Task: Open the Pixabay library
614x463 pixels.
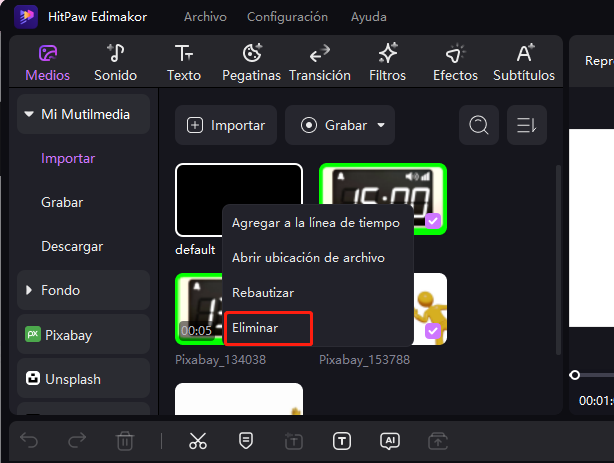Action: pos(83,335)
